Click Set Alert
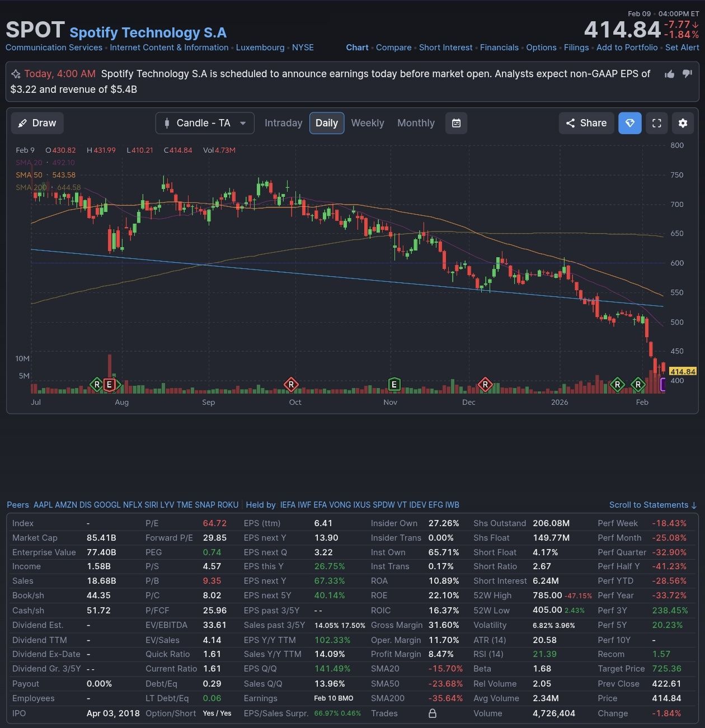 (x=682, y=48)
